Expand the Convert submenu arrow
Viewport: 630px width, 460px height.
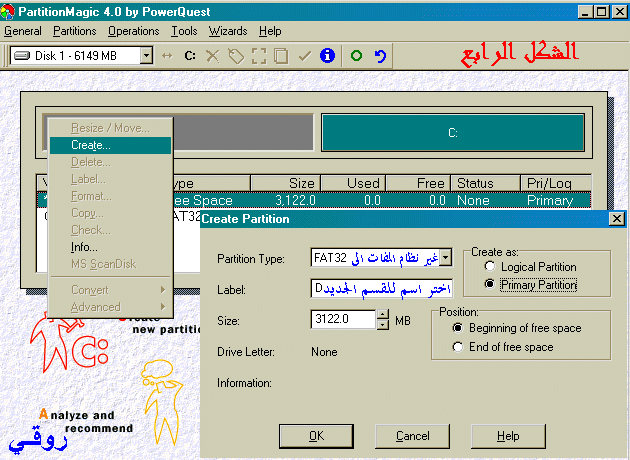[163, 290]
